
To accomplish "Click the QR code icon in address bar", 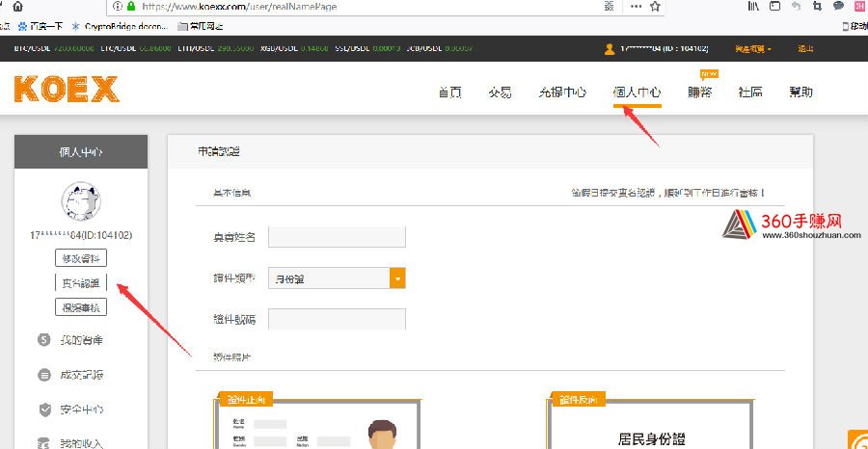I will pyautogui.click(x=609, y=6).
